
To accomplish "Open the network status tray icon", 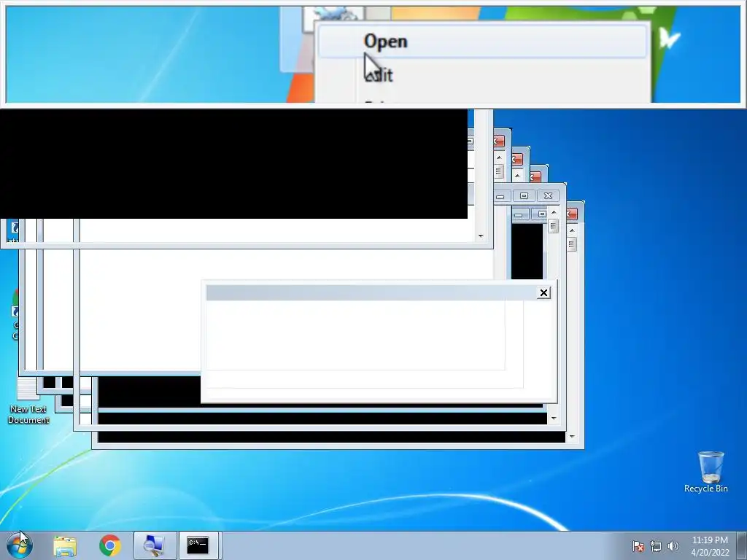I will coord(656,546).
